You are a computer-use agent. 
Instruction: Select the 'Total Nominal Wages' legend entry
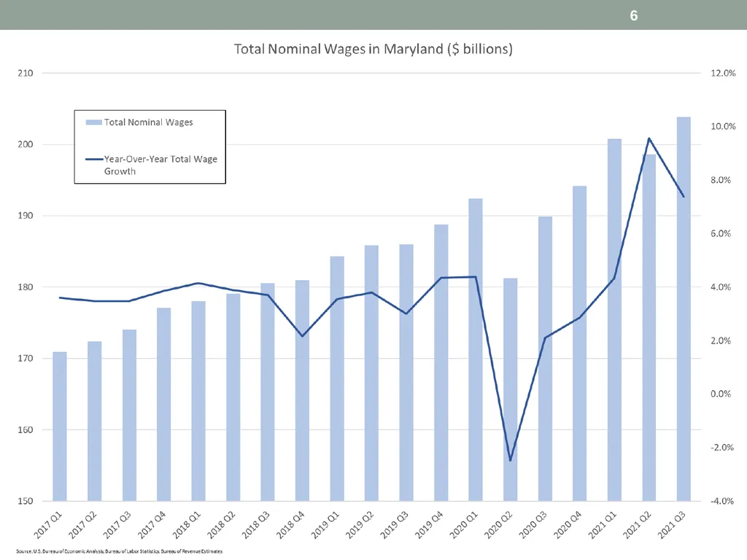139,122
